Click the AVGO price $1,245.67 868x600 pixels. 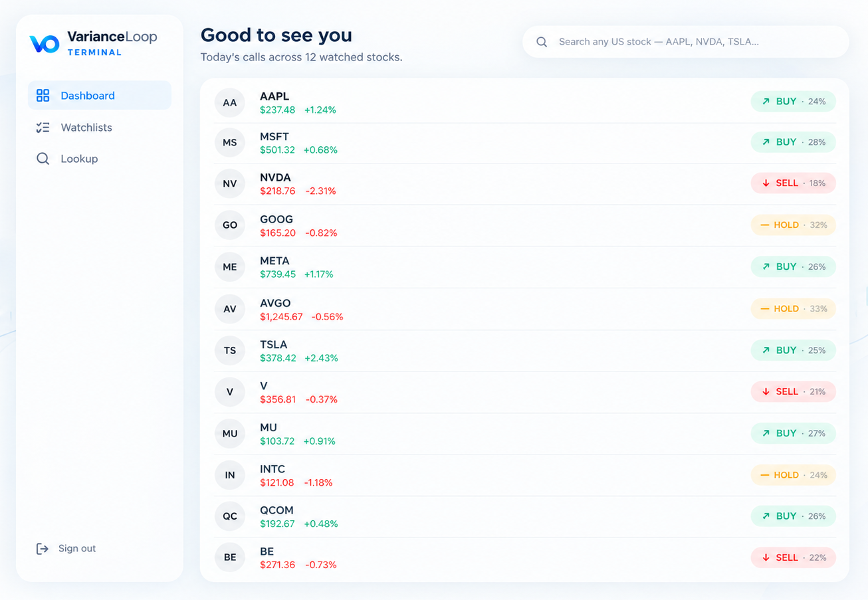click(x=281, y=317)
